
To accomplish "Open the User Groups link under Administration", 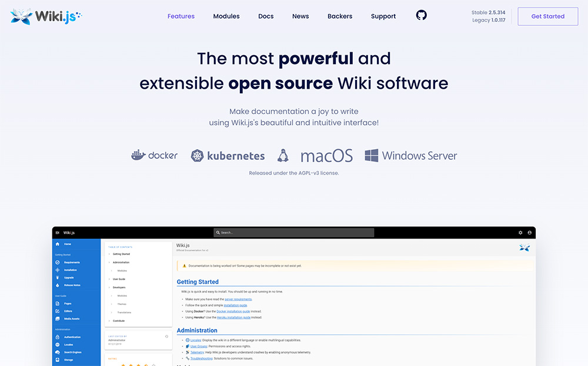I will point(199,346).
